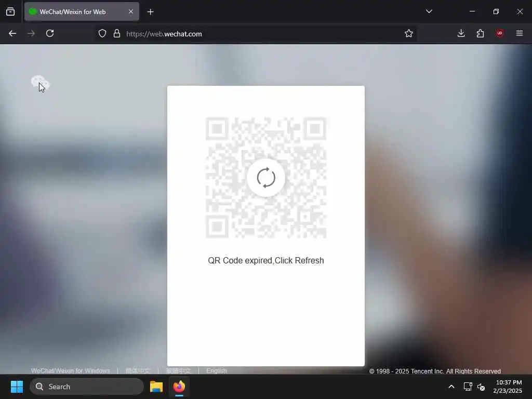Open Firefox View icon in tab strip
The image size is (532, 399).
[x=10, y=12]
